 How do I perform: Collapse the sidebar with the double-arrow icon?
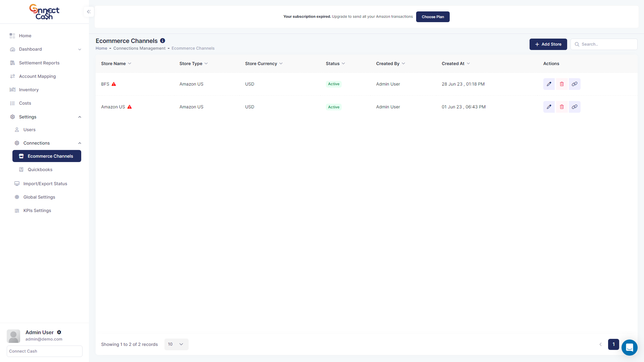tap(89, 12)
